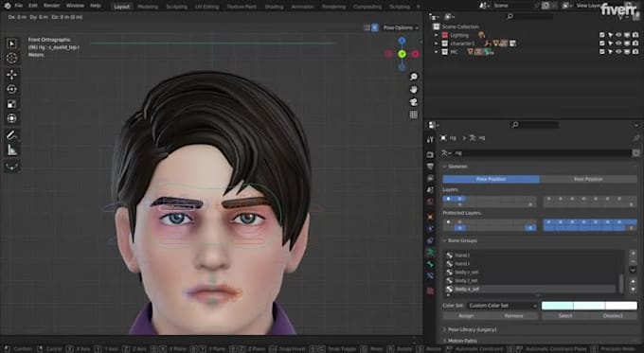The width and height of the screenshot is (644, 353).
Task: Expand the Lighting collection
Action: pos(437,35)
